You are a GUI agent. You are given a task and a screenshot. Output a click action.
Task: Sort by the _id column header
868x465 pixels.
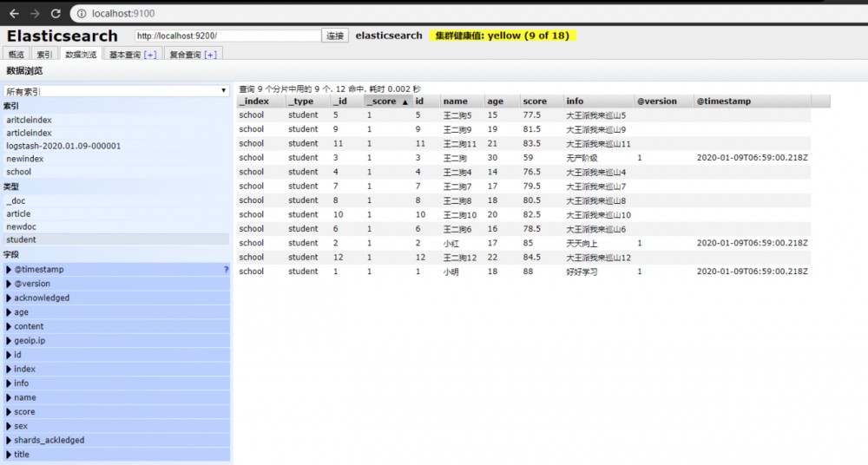pyautogui.click(x=346, y=102)
